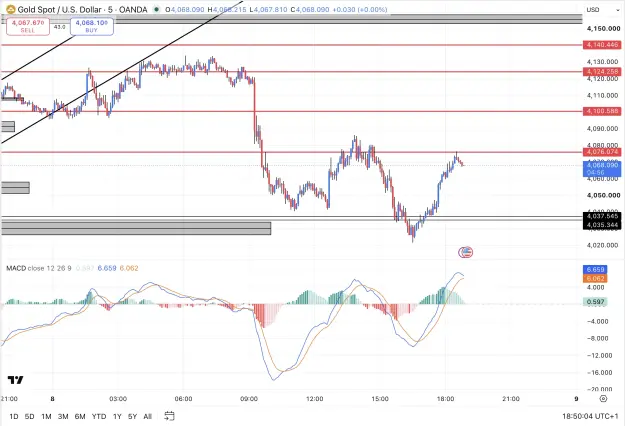Click the SELL 4,067.67 button
Viewport: 625px width, 426px height.
tap(28, 26)
